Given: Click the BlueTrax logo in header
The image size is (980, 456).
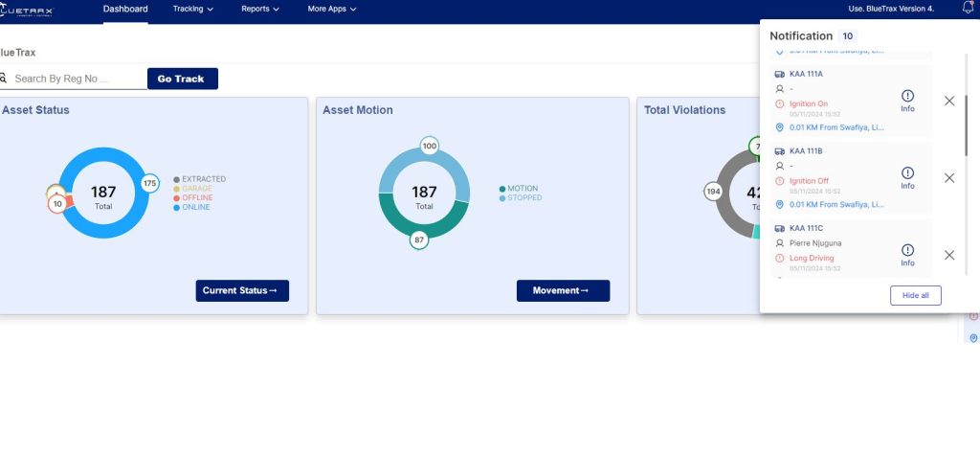Looking at the screenshot, I should (x=28, y=10).
